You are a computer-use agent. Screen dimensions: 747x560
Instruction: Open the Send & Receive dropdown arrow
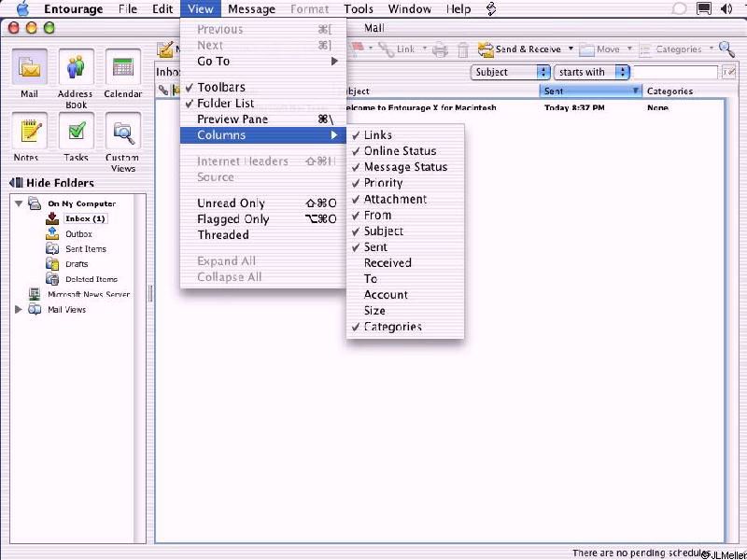point(571,49)
